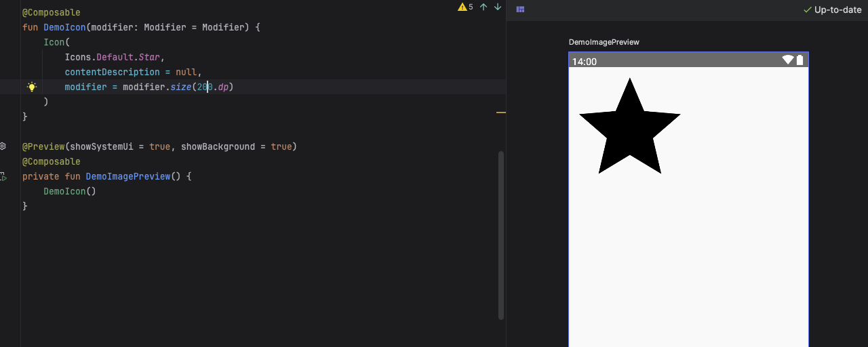
Task: Click the 14:00 clock in the preview
Action: 584,62
